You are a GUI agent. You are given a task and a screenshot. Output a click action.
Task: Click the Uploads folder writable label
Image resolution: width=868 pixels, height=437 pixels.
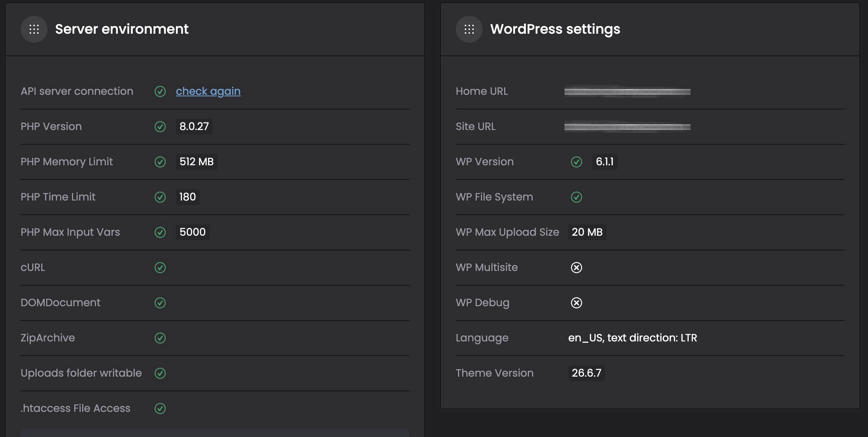click(81, 373)
